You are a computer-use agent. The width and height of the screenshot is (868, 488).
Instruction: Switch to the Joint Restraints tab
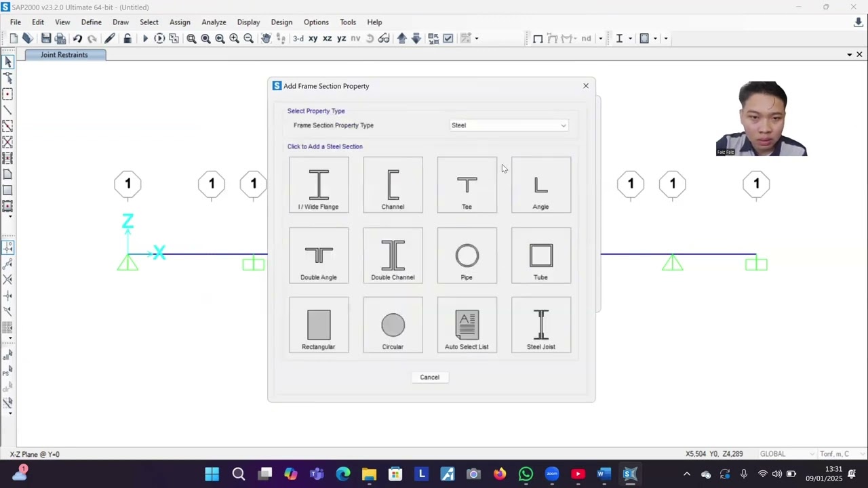pyautogui.click(x=64, y=55)
